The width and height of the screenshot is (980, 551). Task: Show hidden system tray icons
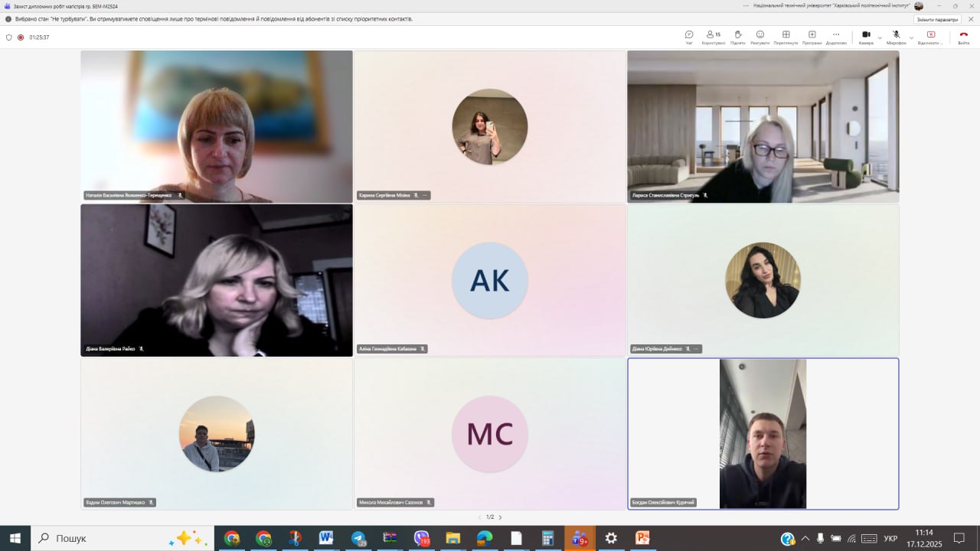tap(805, 539)
